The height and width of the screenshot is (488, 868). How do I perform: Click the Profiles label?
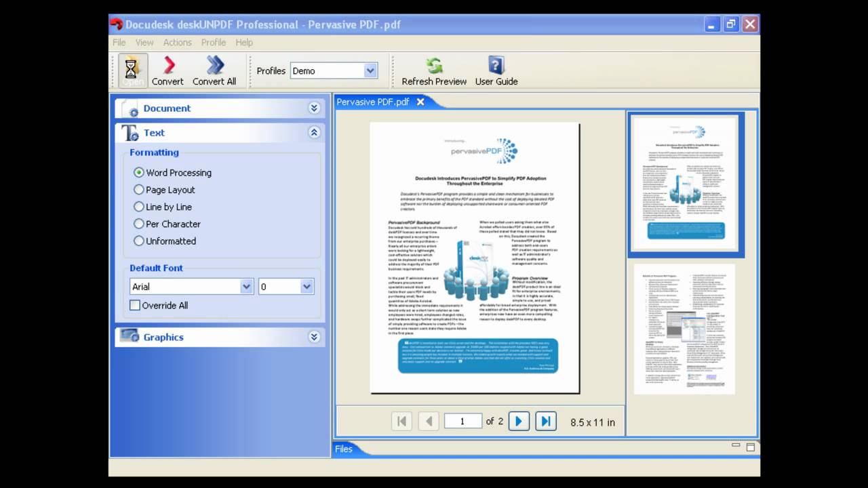271,70
